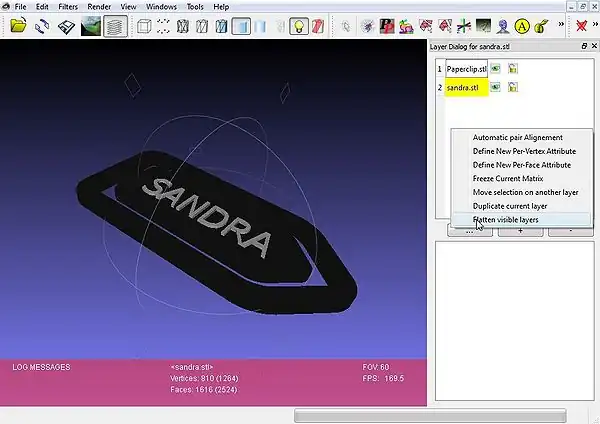The height and width of the screenshot is (424, 600).
Task: Toggle visibility of sandra.stl layer
Action: pos(495,88)
